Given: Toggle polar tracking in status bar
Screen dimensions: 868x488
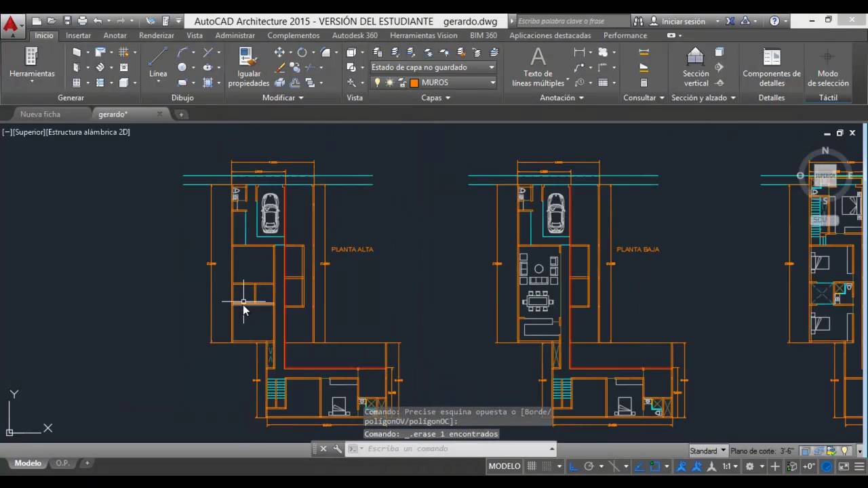Looking at the screenshot, I should coord(589,466).
